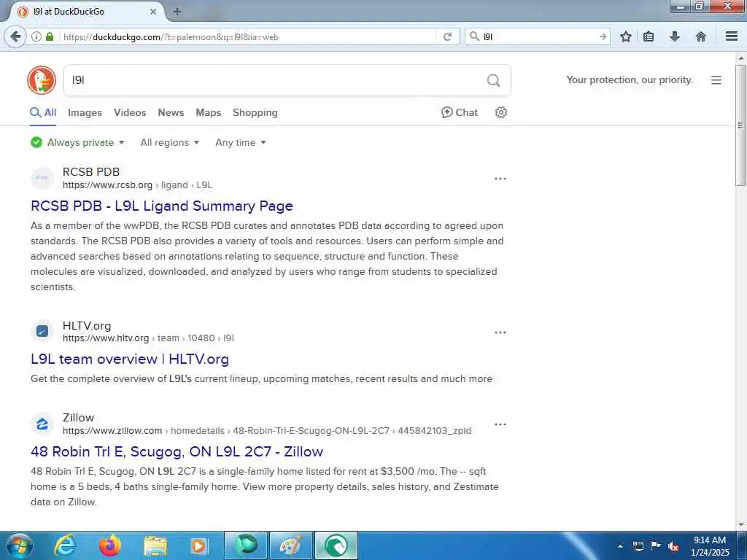
Task: Open more options for Zillow result
Action: click(500, 424)
